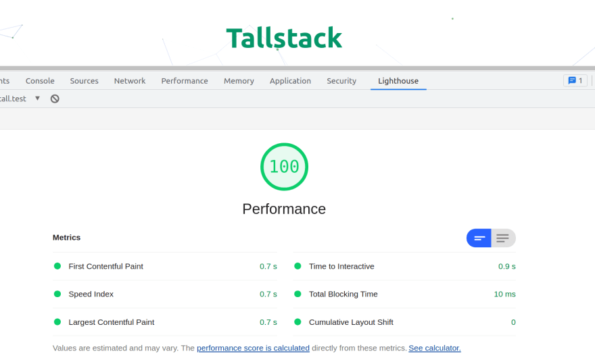
Task: Click the Speed Index 0.7 s value
Action: pos(268,294)
